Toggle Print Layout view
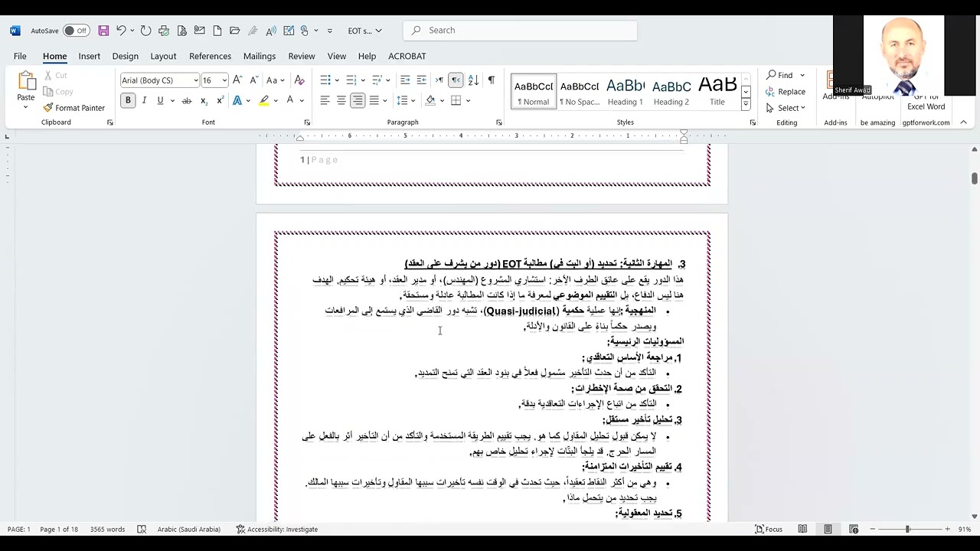The width and height of the screenshot is (980, 551). [828, 529]
